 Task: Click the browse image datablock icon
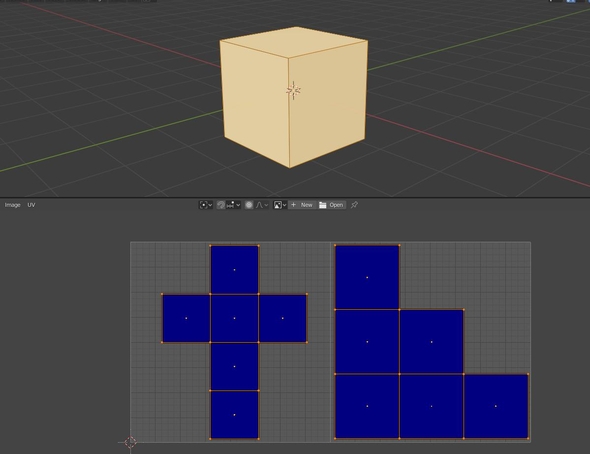(x=280, y=205)
